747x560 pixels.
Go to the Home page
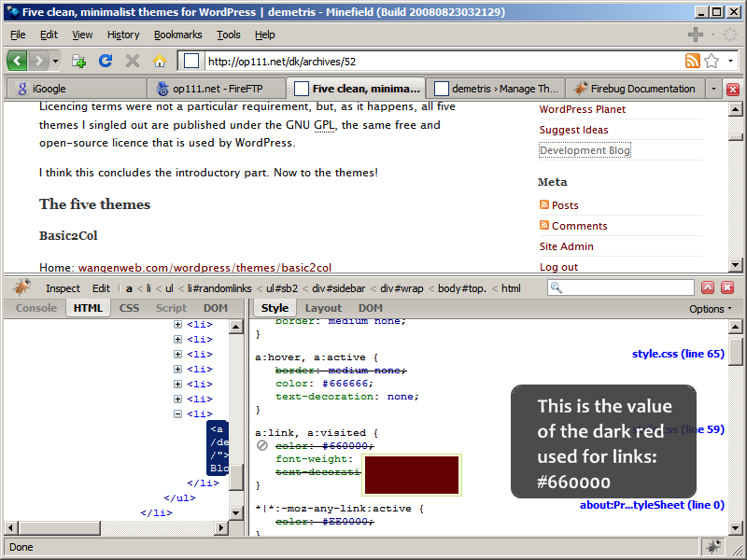click(x=159, y=61)
